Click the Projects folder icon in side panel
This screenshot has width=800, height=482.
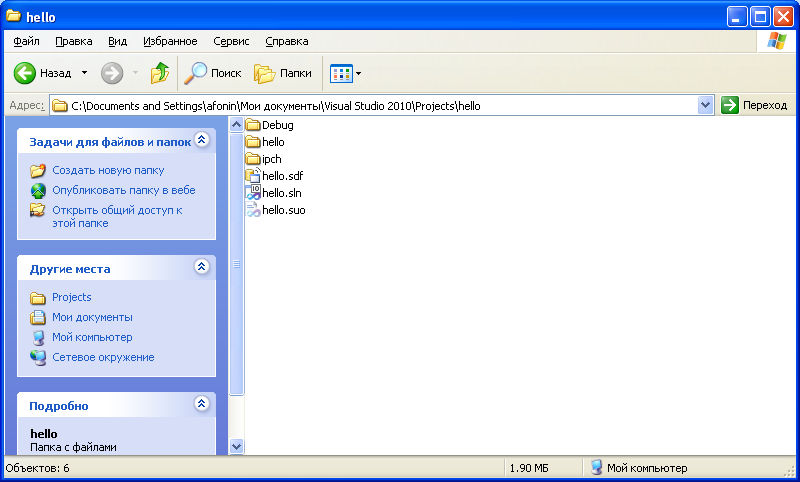point(38,298)
